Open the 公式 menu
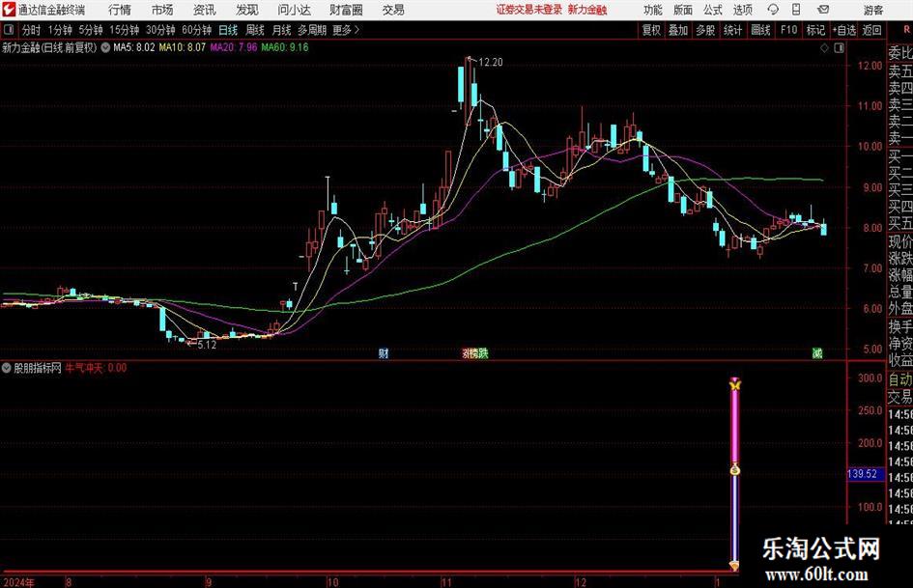Screen dimensions: 913x588 (712, 10)
